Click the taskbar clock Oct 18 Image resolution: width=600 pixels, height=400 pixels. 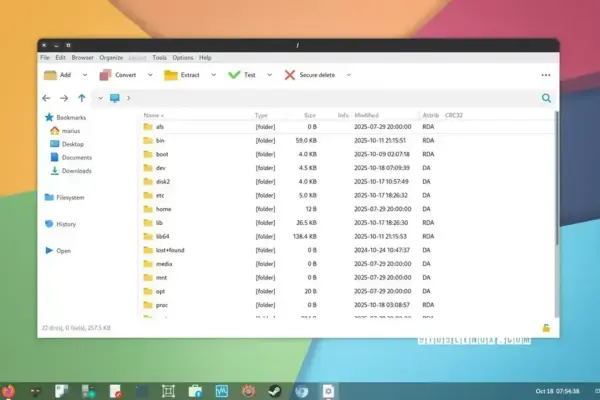click(x=557, y=391)
